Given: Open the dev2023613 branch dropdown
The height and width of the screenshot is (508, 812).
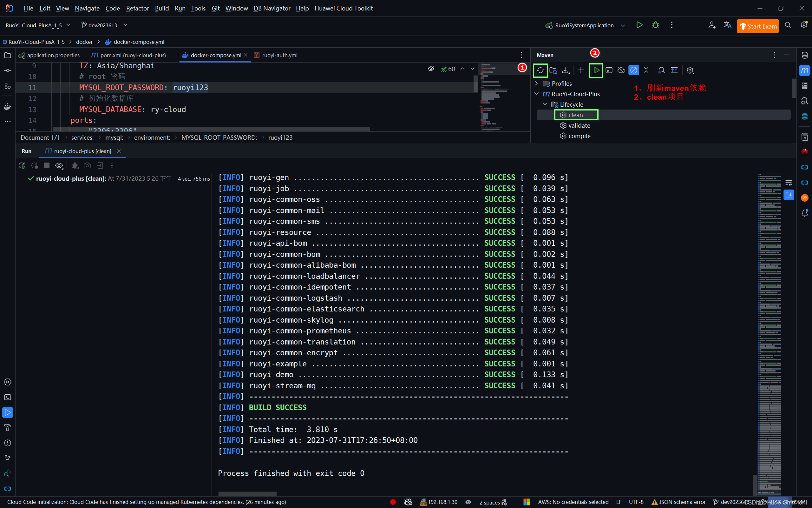Looking at the screenshot, I should pos(104,25).
